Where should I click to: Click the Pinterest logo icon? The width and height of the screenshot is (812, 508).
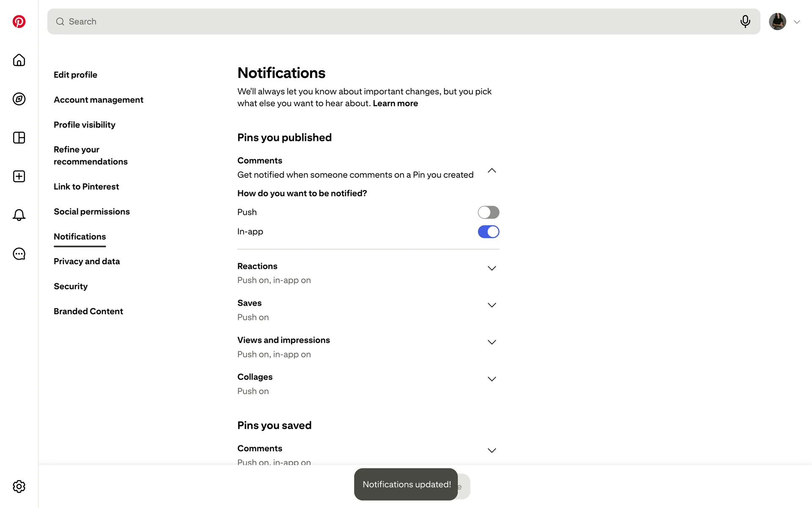click(19, 22)
